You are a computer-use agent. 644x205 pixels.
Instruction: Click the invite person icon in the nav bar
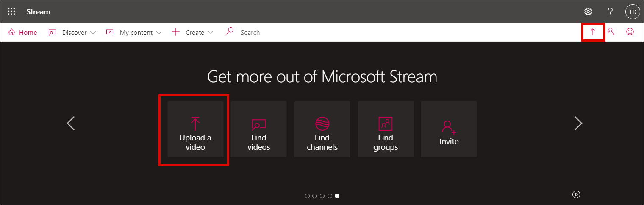tap(611, 31)
